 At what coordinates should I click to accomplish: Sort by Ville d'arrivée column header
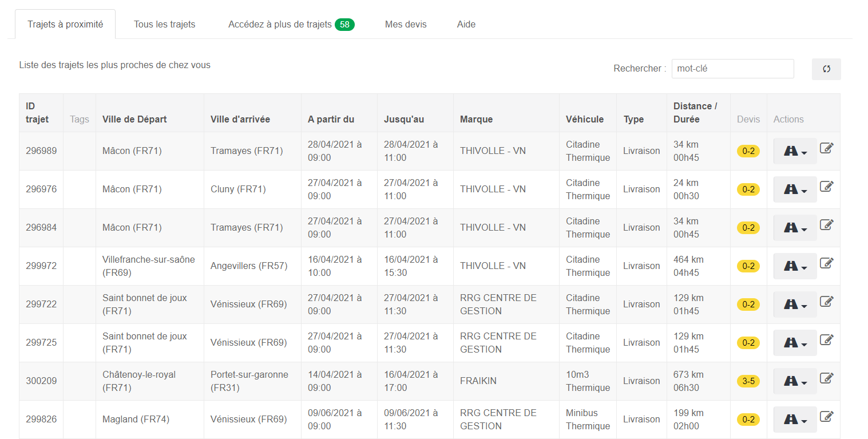[252, 113]
